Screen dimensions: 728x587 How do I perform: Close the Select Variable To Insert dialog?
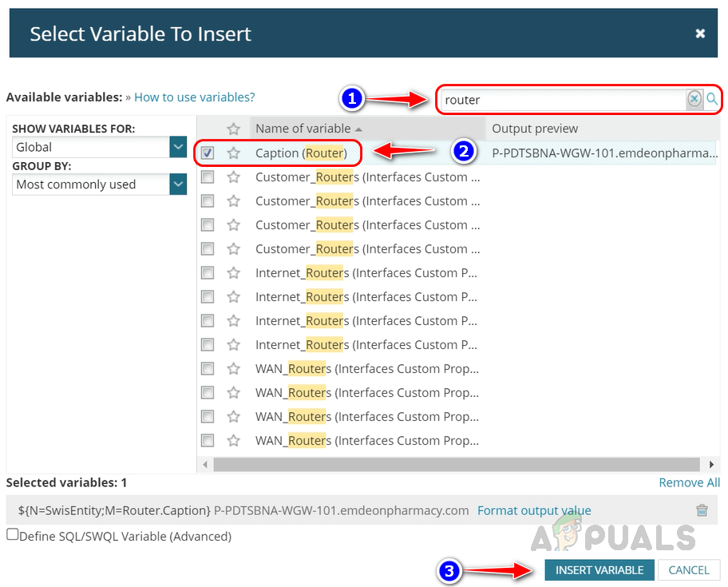click(x=700, y=34)
